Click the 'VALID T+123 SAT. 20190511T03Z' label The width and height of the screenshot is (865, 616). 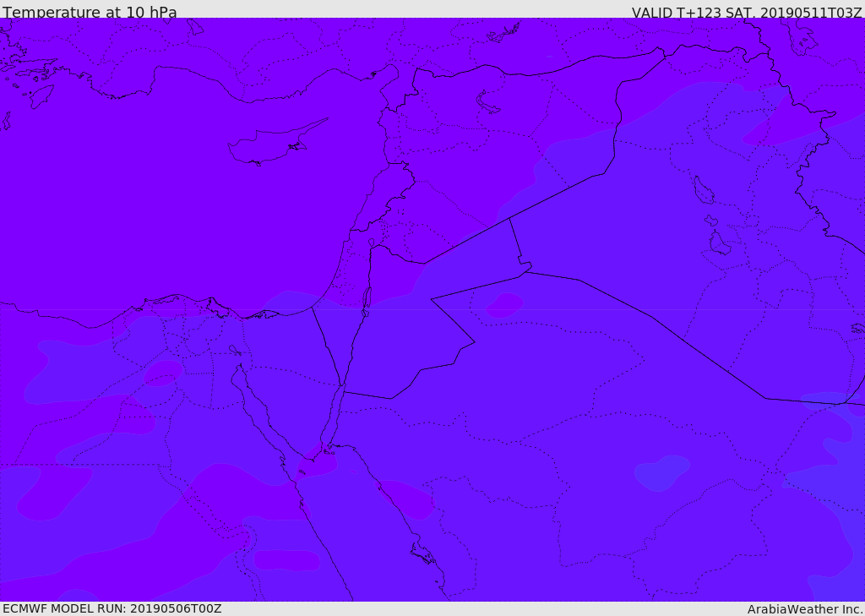click(x=747, y=12)
